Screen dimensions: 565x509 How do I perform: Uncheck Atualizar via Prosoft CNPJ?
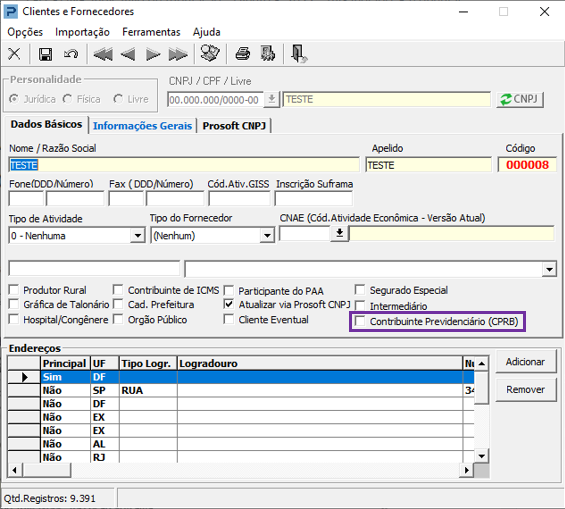[x=229, y=304]
